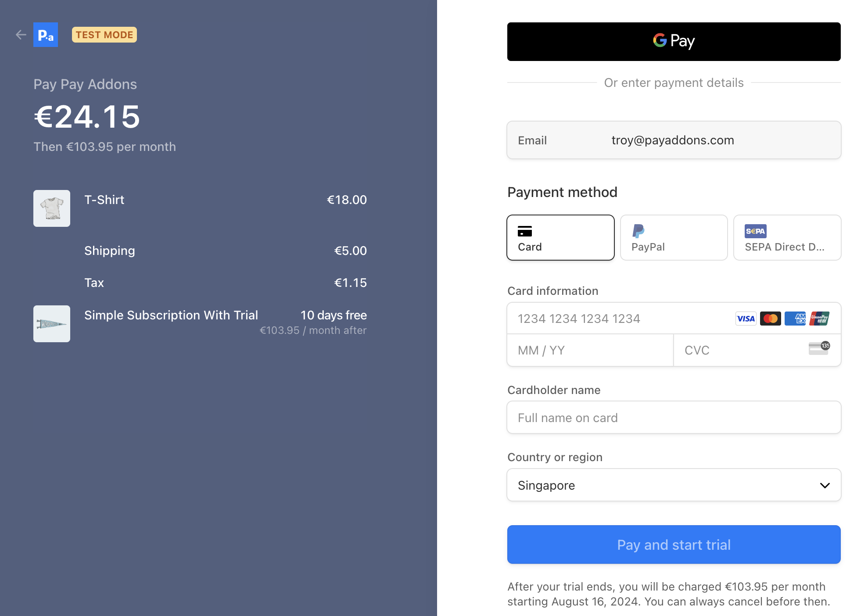Click the TEST MODE badge
The height and width of the screenshot is (616, 868).
(x=104, y=35)
